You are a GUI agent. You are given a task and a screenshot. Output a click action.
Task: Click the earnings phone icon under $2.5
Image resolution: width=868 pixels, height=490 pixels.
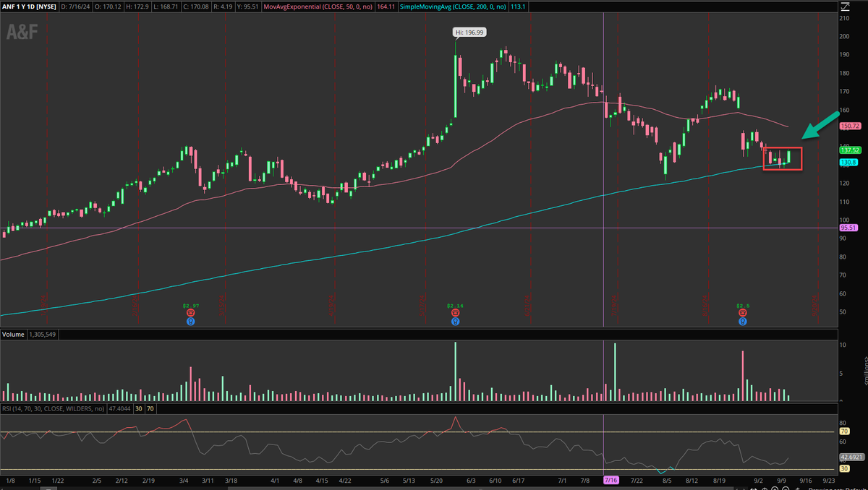click(x=742, y=314)
